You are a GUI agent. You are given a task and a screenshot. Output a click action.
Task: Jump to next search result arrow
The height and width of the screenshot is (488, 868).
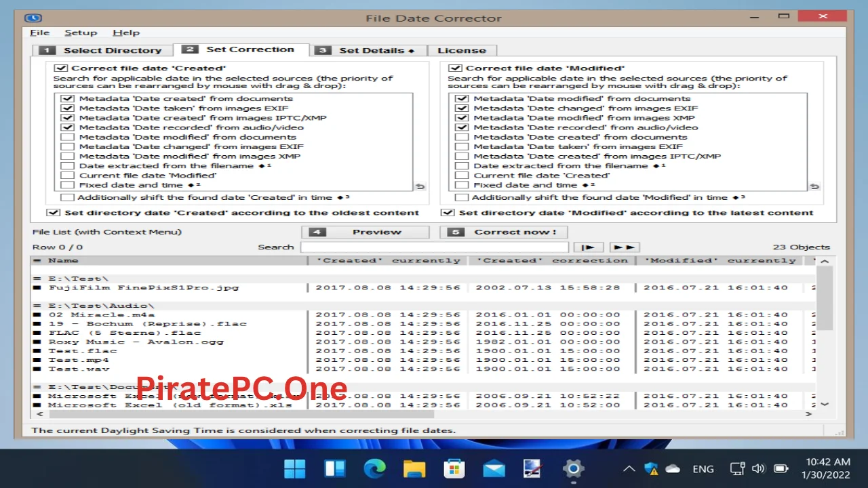(588, 247)
